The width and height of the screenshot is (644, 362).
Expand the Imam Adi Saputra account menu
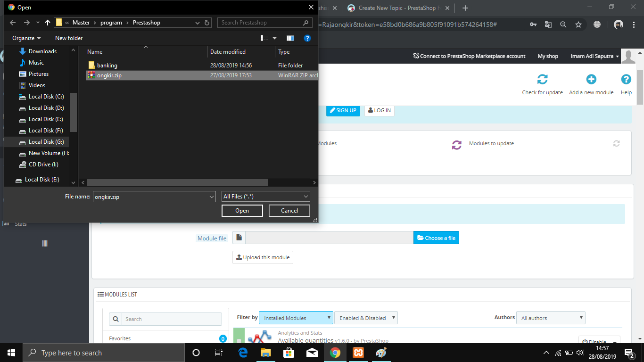(594, 56)
